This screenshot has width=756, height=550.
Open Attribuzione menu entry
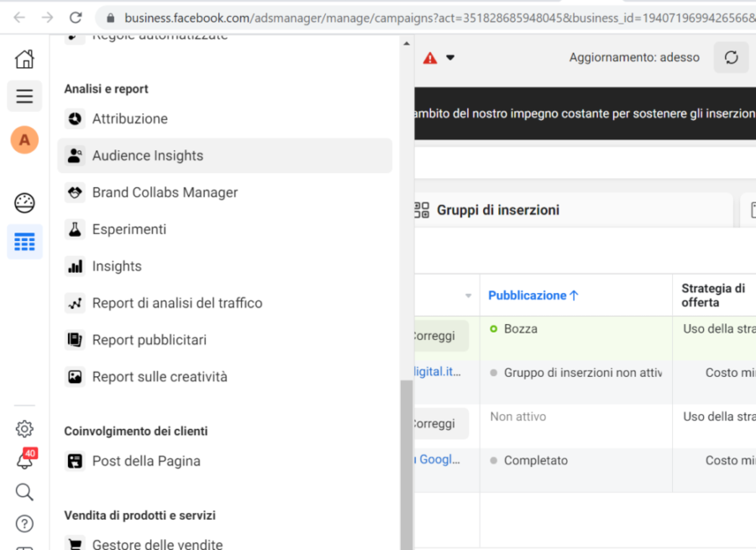pyautogui.click(x=224, y=118)
